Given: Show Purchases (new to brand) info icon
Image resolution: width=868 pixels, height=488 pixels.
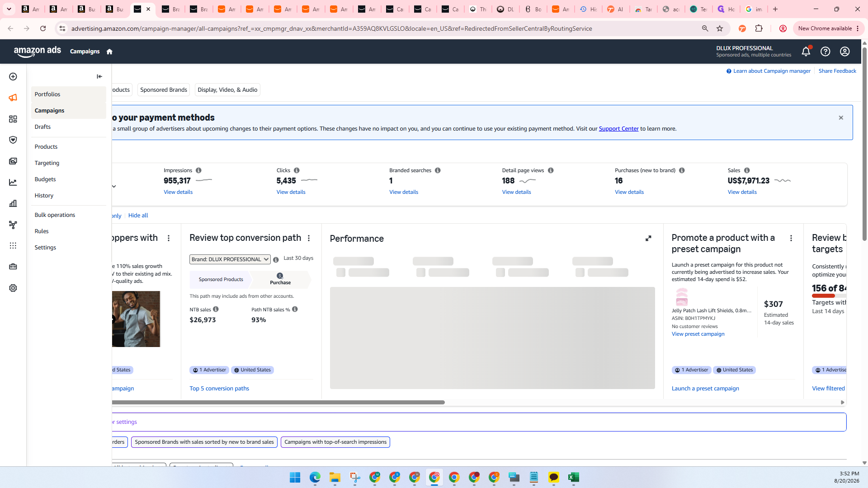Looking at the screenshot, I should coord(682,170).
